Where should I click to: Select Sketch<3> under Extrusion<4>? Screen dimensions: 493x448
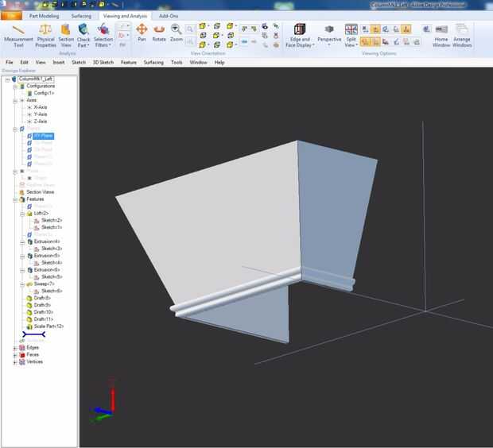[52, 249]
